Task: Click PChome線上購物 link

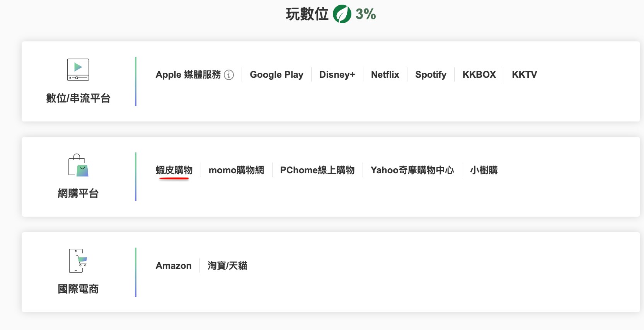Action: pos(317,170)
